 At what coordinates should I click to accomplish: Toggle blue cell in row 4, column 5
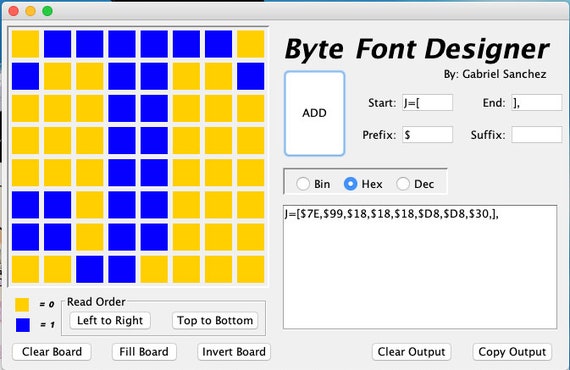click(x=154, y=141)
